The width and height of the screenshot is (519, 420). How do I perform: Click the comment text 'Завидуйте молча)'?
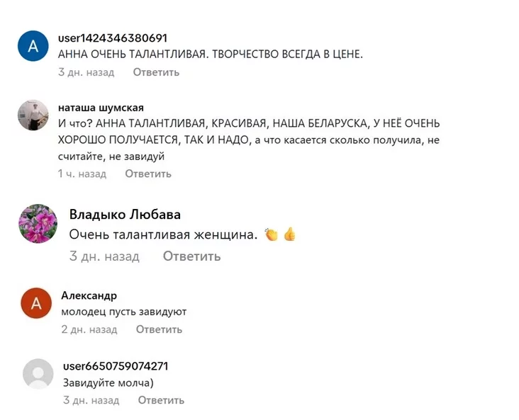point(108,383)
